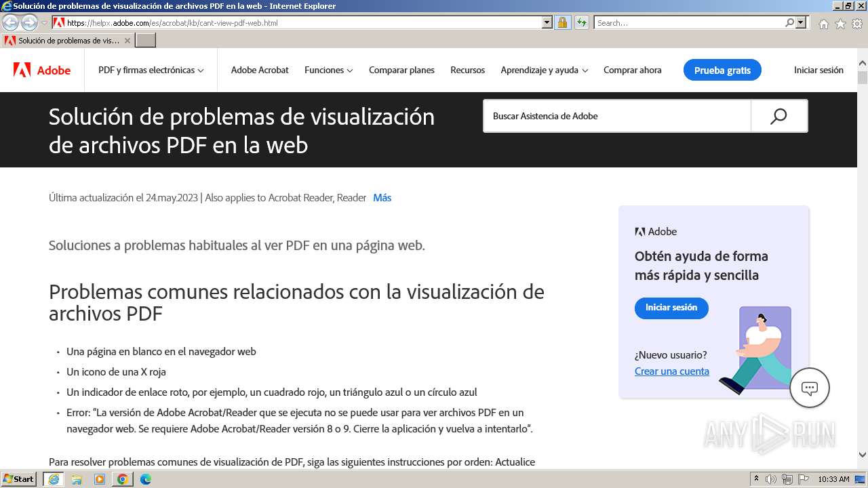This screenshot has height=488, width=868.
Task: Open the Comparar planes nav item
Action: pos(401,70)
